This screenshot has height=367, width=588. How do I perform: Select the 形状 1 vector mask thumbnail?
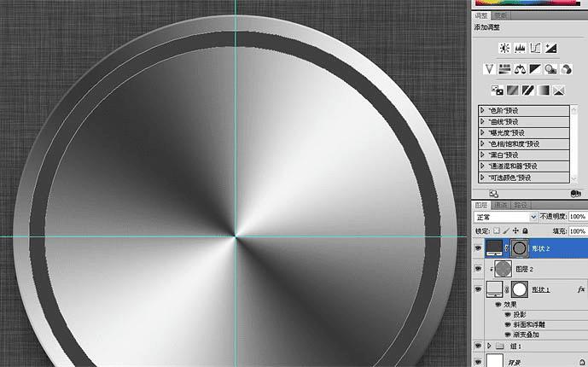[520, 289]
